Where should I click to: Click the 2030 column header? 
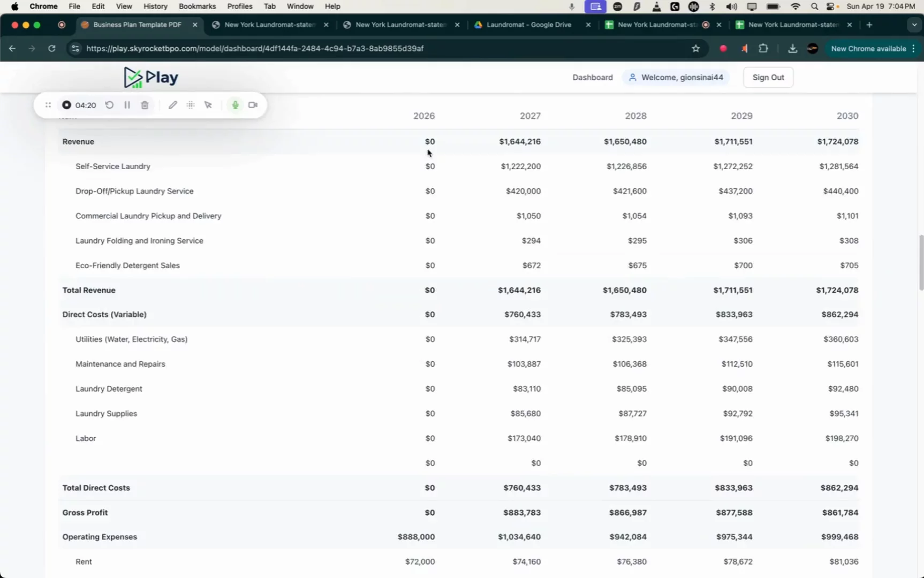tap(847, 116)
